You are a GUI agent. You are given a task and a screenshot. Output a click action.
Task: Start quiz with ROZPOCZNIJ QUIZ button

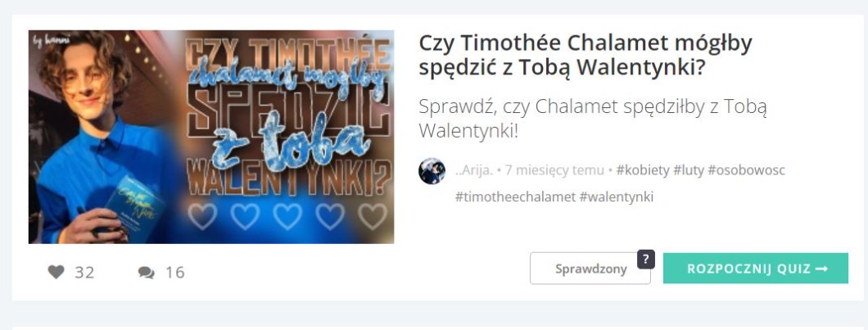pos(756,269)
